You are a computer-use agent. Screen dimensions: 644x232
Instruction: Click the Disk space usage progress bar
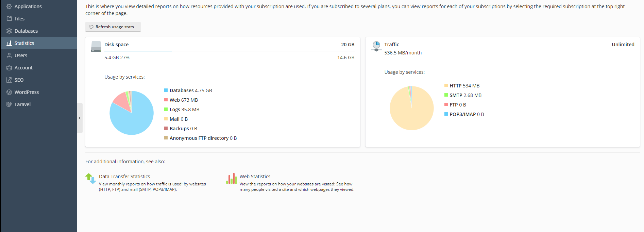(230, 51)
